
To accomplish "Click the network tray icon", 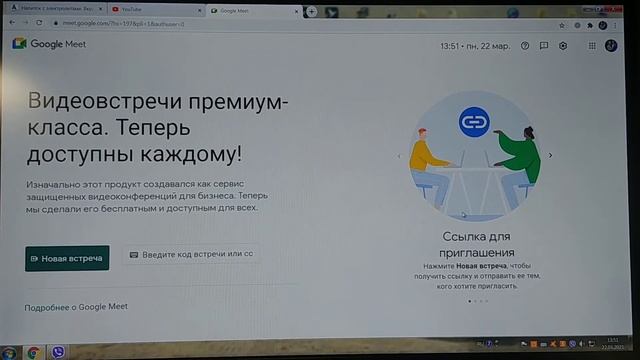I will click(591, 344).
